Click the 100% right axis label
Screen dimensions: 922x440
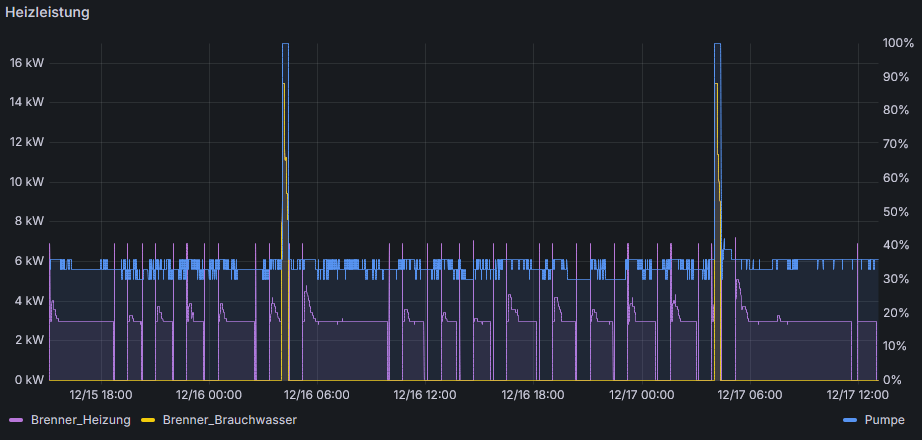coord(898,43)
